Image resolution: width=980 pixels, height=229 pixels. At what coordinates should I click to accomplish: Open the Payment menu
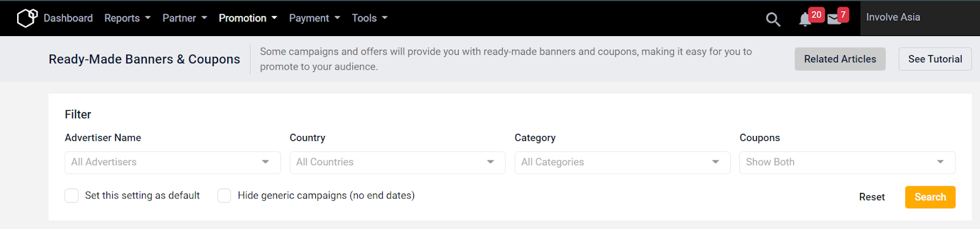315,18
